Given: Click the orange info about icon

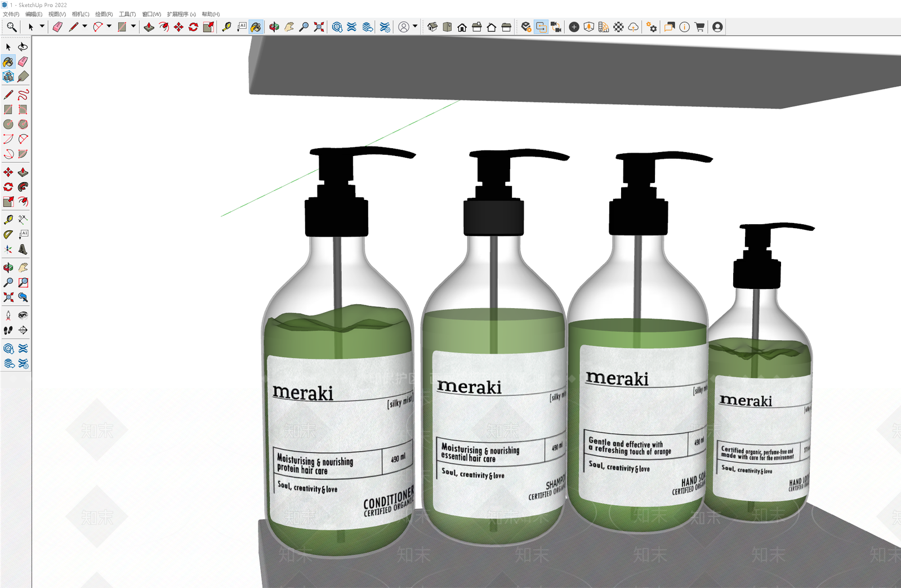Looking at the screenshot, I should point(684,27).
